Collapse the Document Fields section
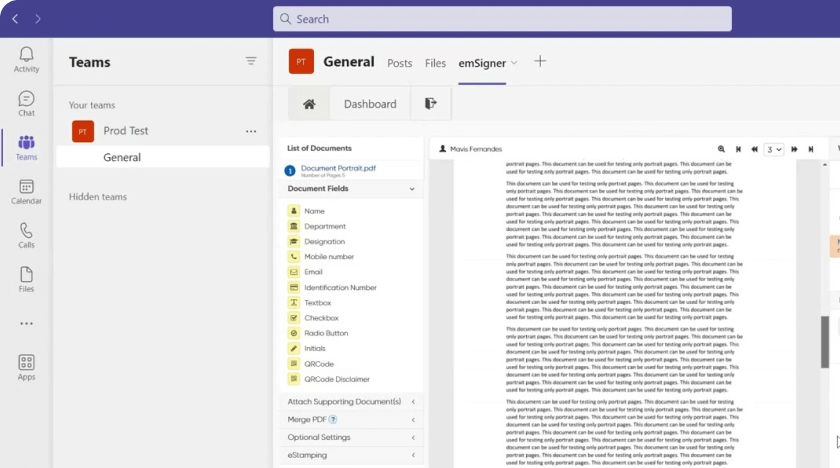The image size is (840, 468). point(412,188)
